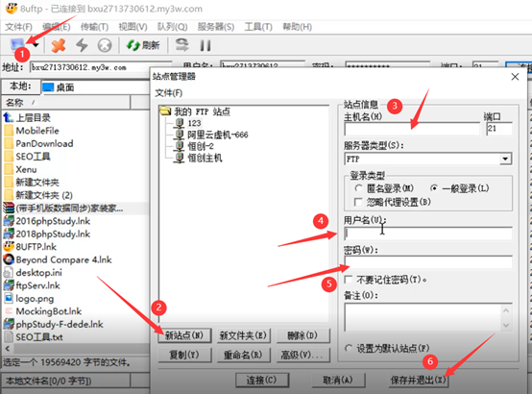Click the 新文件夹(E) button
The image size is (532, 394).
pos(243,335)
